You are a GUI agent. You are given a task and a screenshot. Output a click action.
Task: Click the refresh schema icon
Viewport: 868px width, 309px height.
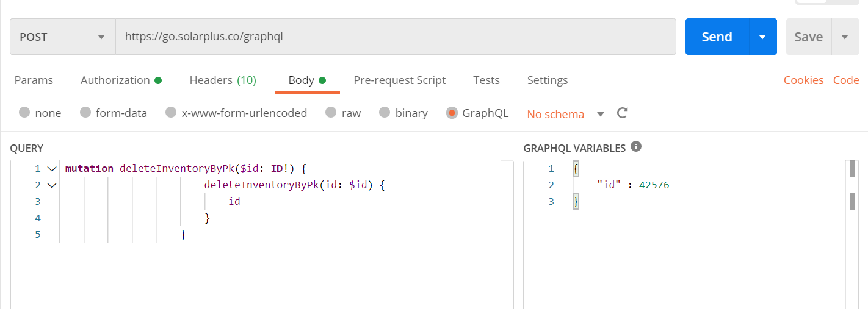pos(622,113)
